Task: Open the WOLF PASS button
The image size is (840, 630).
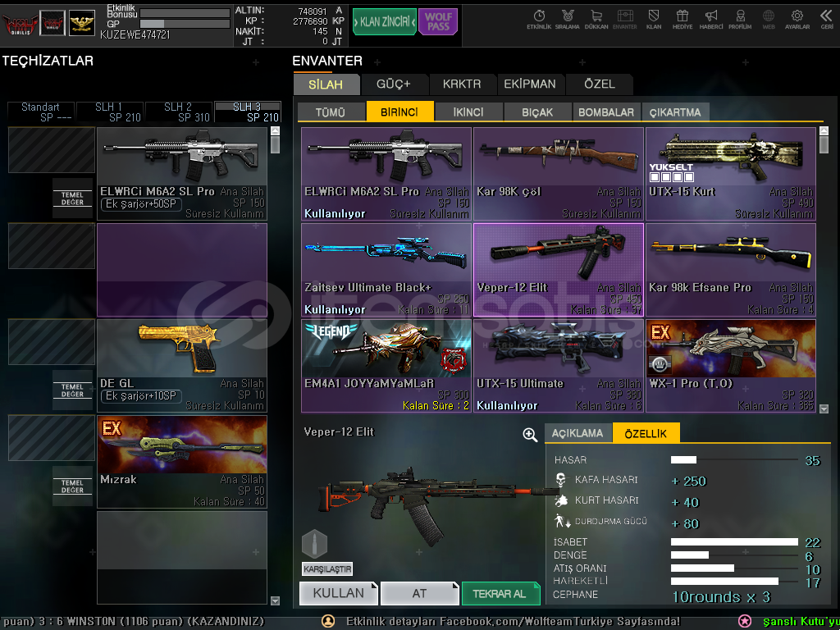Action: coord(438,22)
